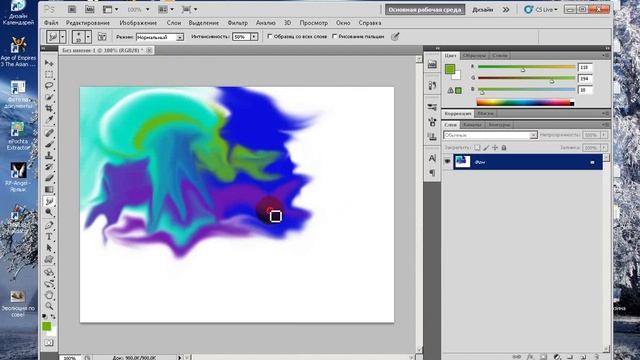Select the Hand tool
This screenshot has width=640, height=360.
[49, 295]
